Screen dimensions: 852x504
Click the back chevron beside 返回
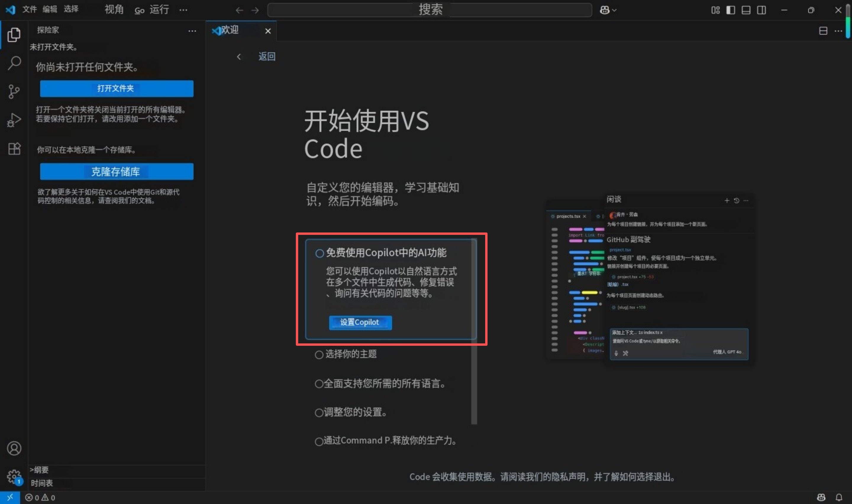pyautogui.click(x=239, y=57)
